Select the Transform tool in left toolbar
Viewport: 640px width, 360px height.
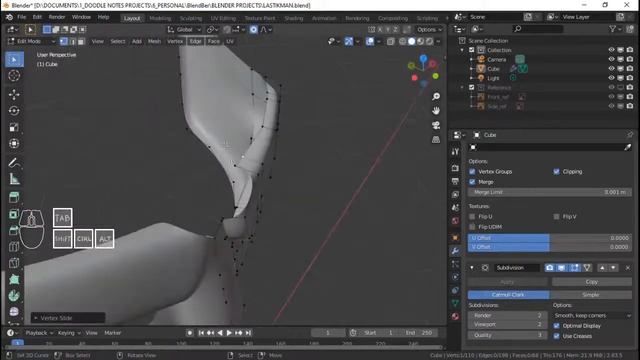tap(14, 144)
